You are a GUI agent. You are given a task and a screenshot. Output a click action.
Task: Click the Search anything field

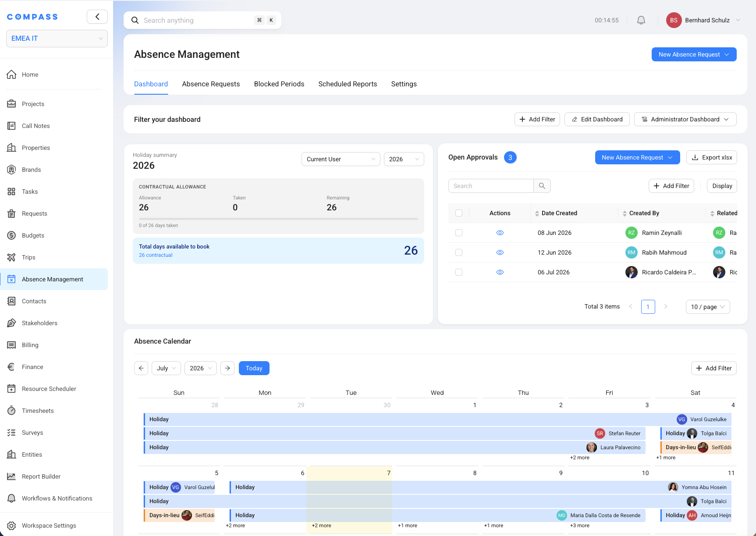202,20
